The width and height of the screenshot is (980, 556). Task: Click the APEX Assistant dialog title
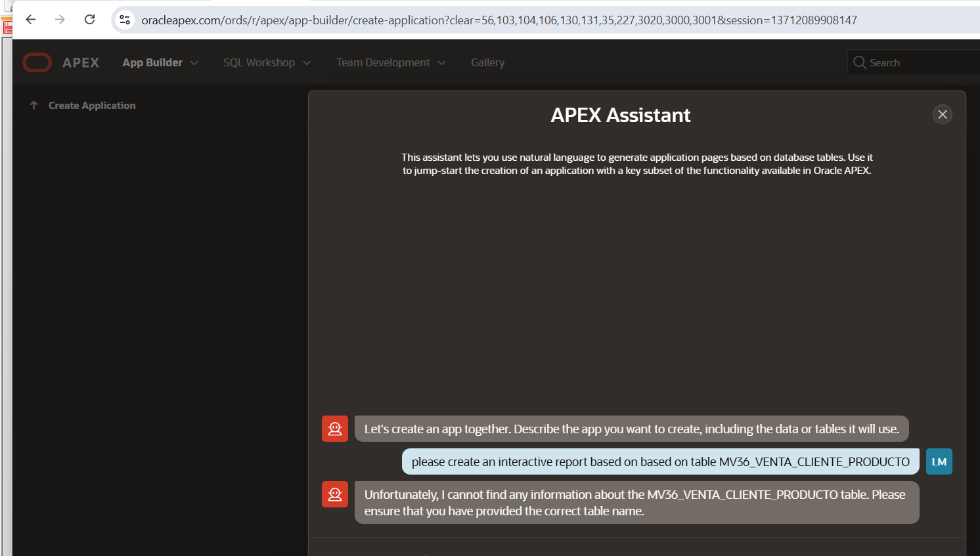click(x=621, y=115)
